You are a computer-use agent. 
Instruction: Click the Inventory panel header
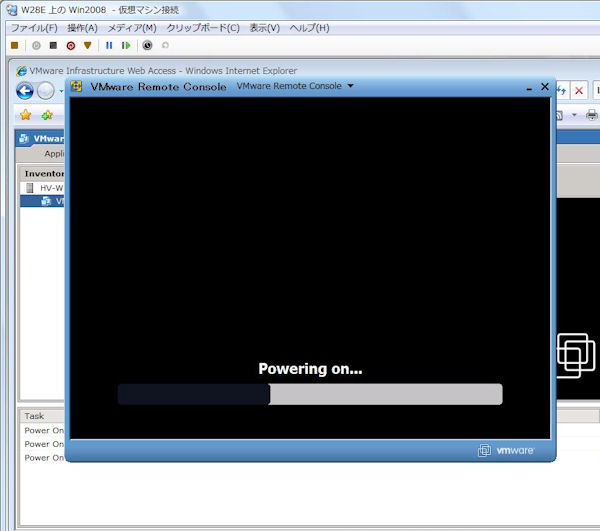click(x=42, y=174)
